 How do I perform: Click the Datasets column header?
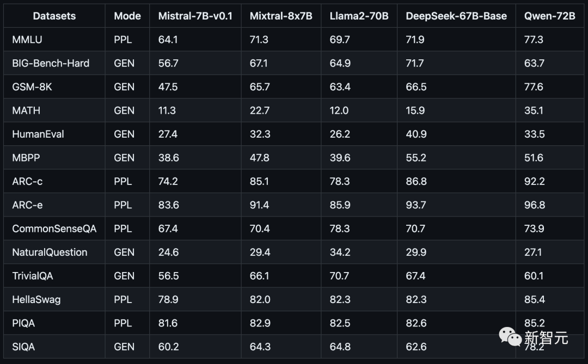(54, 16)
